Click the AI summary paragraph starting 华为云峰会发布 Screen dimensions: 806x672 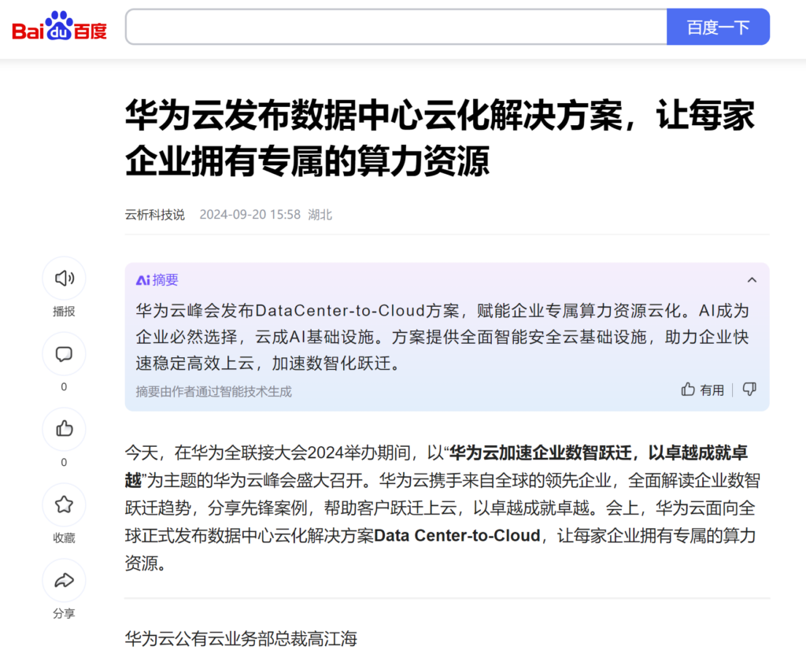(442, 337)
